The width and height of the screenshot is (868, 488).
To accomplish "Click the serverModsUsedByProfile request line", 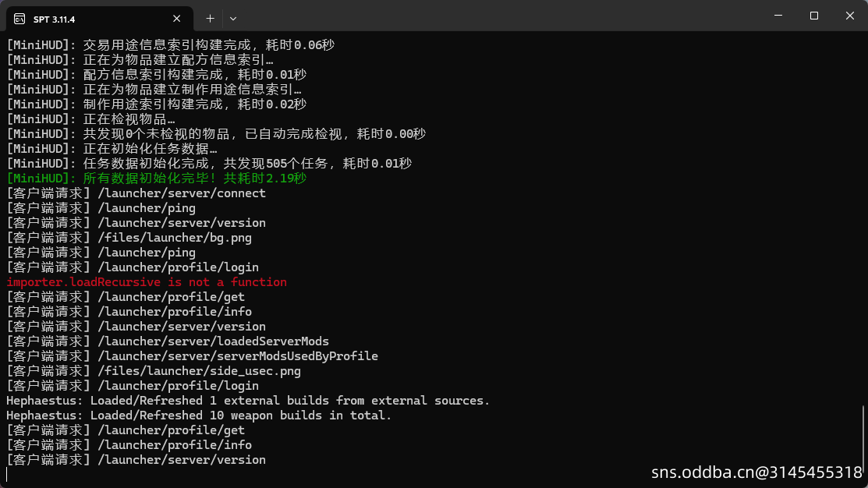I will point(192,356).
